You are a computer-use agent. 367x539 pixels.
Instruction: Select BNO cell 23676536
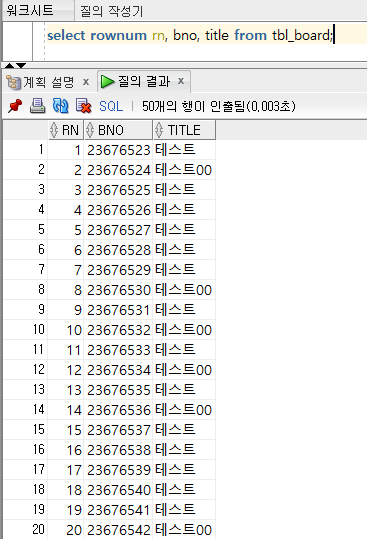pos(118,410)
